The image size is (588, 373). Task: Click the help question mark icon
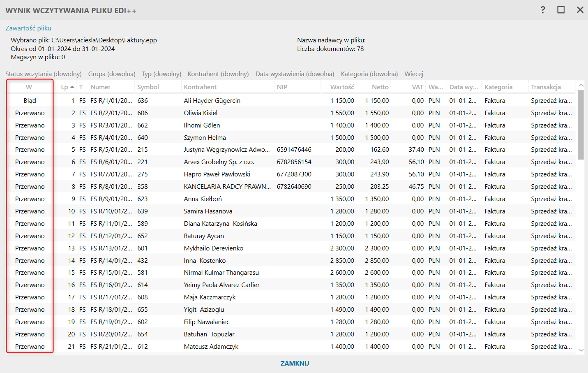point(543,10)
